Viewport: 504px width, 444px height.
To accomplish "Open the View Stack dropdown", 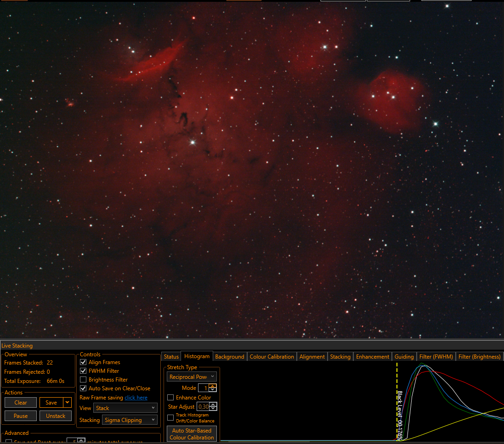I will pos(125,408).
